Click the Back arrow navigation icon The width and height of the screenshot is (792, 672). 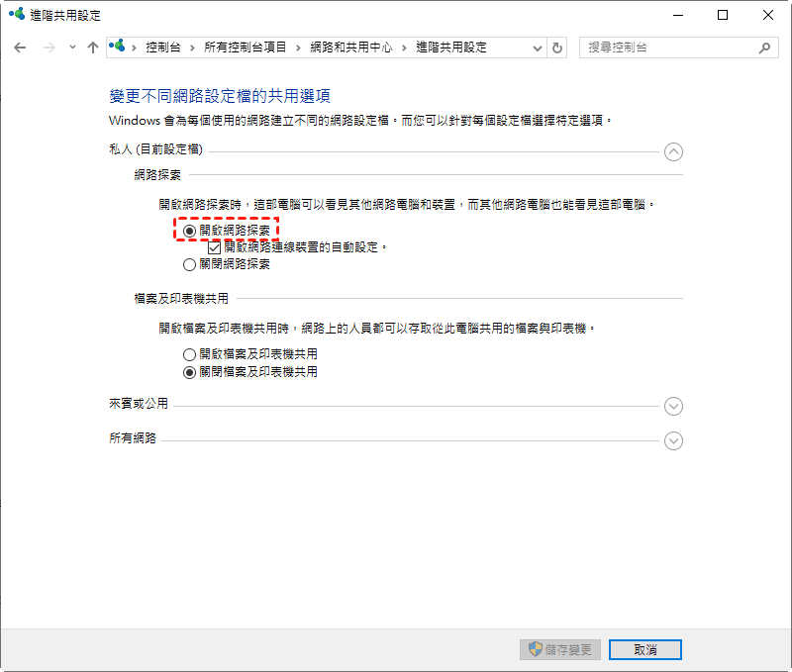(x=20, y=48)
